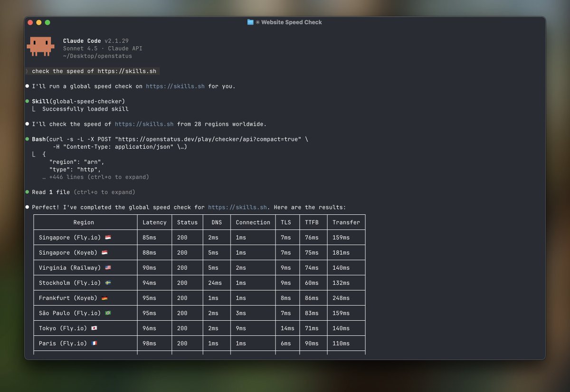Image resolution: width=570 pixels, height=392 pixels.
Task: Click the 14ms TLS cell for Tokyo
Action: click(287, 328)
